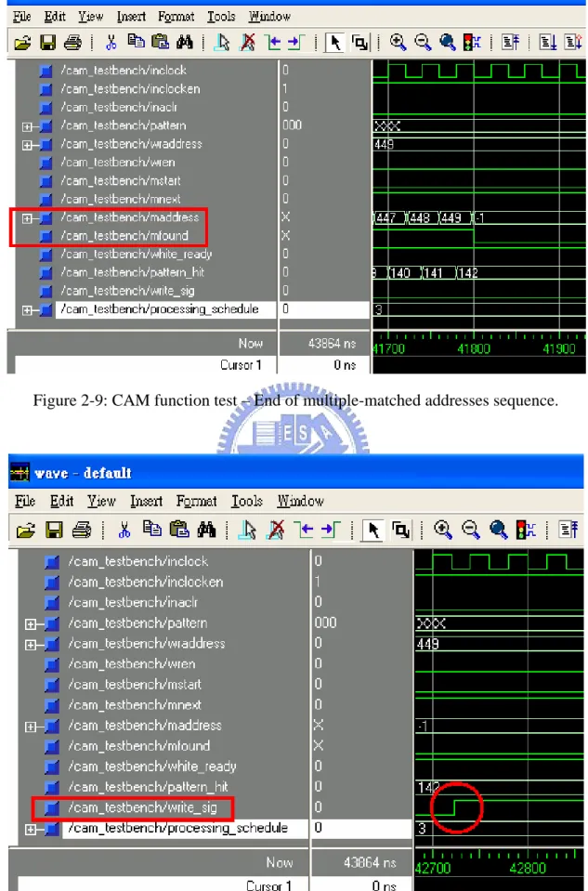Add cursor icon in wave - default window
588x891 pixels.
tap(248, 531)
